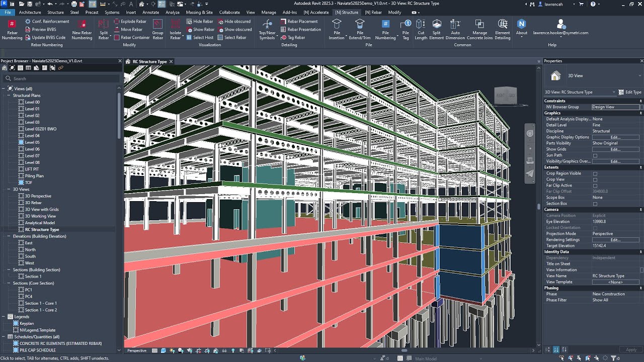Open the [N] Rebar ribbon tab

coord(373,12)
